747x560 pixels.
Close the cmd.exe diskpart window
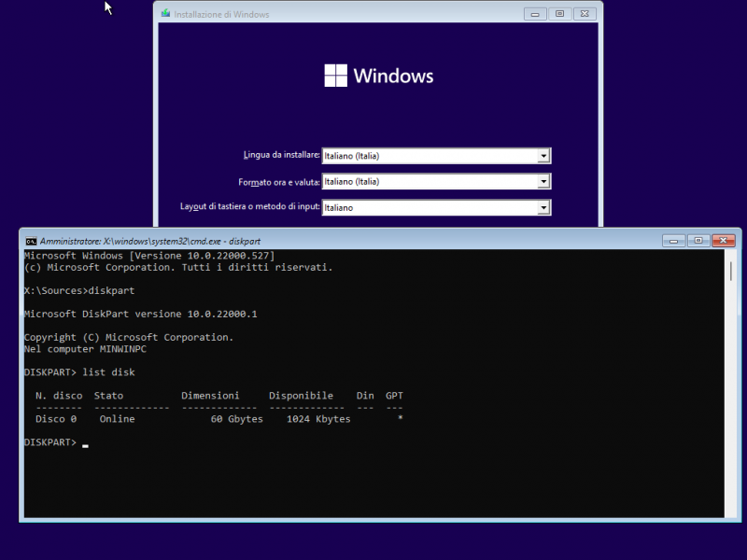[723, 241]
